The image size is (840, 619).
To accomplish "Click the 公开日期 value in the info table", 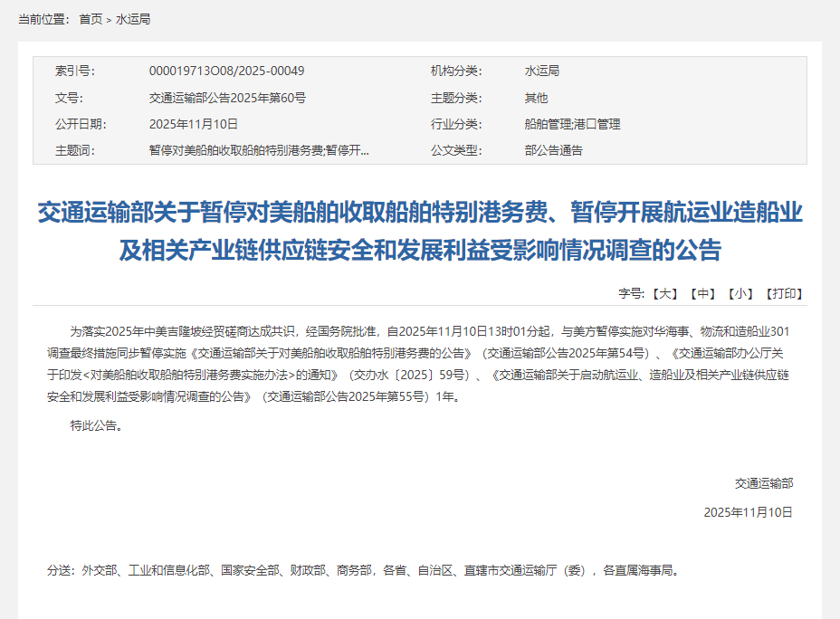I will point(193,124).
